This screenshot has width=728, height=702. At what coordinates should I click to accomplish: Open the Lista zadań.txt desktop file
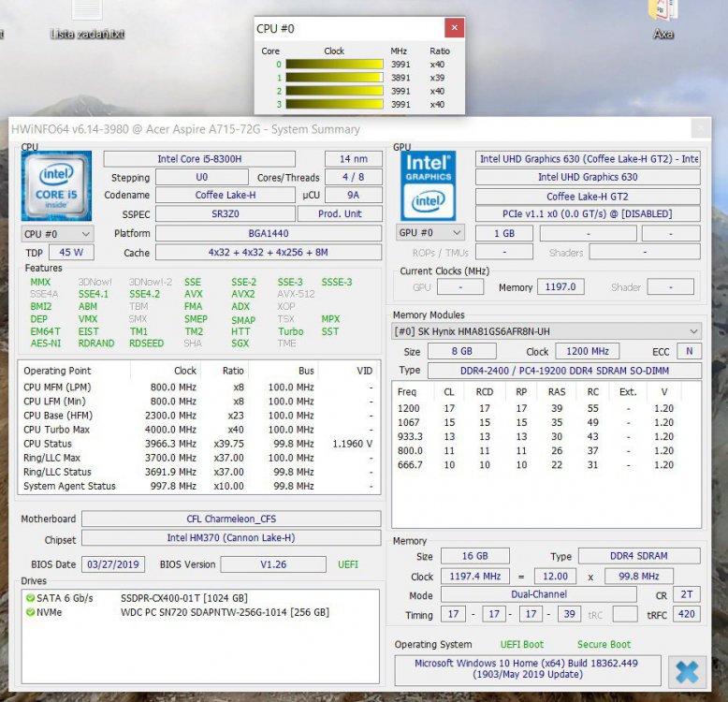87,21
